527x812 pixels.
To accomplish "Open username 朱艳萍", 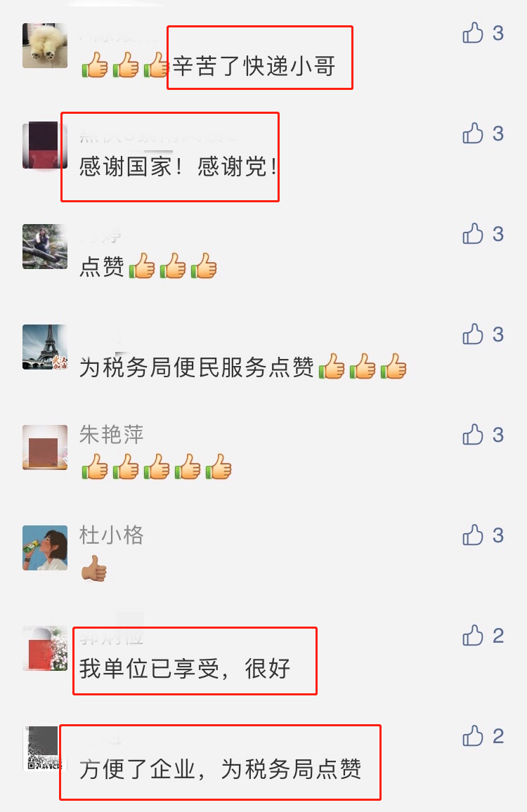I will 112,435.
